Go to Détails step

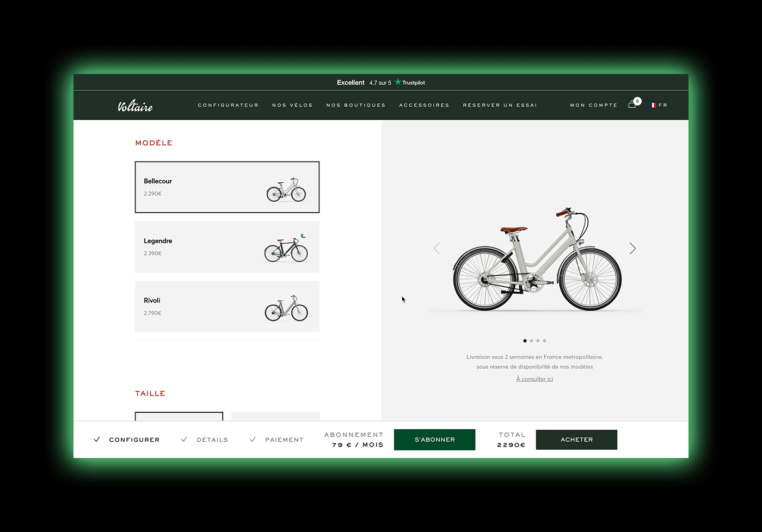coord(212,440)
